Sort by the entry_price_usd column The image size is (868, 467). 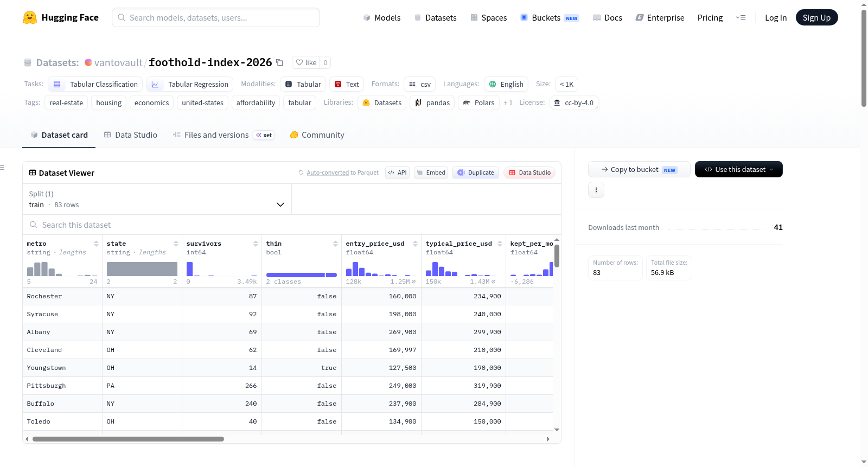(415, 244)
